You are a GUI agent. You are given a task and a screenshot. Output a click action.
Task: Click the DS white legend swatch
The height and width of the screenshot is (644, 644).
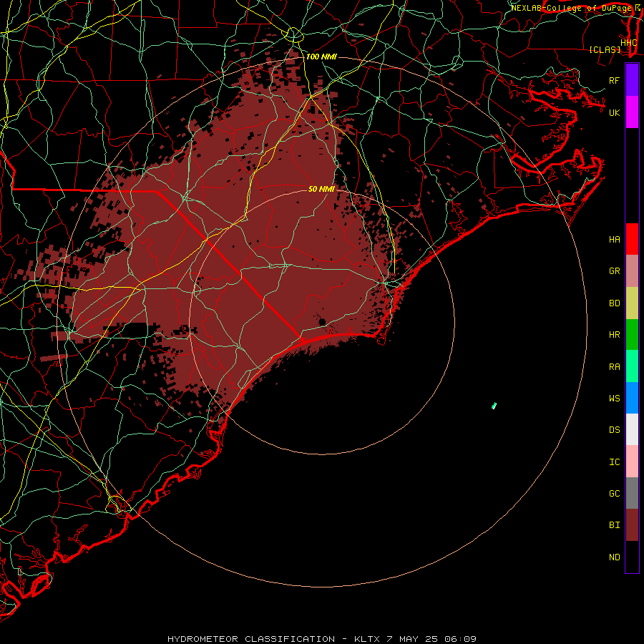tap(632, 429)
